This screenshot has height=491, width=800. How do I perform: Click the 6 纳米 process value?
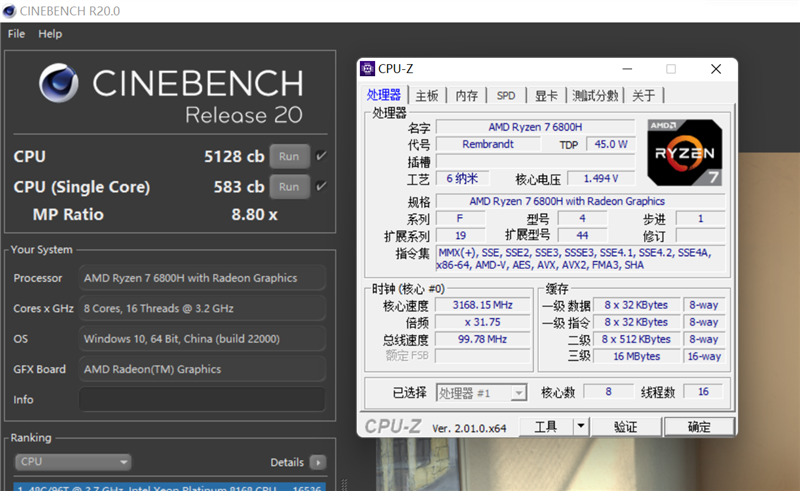462,179
